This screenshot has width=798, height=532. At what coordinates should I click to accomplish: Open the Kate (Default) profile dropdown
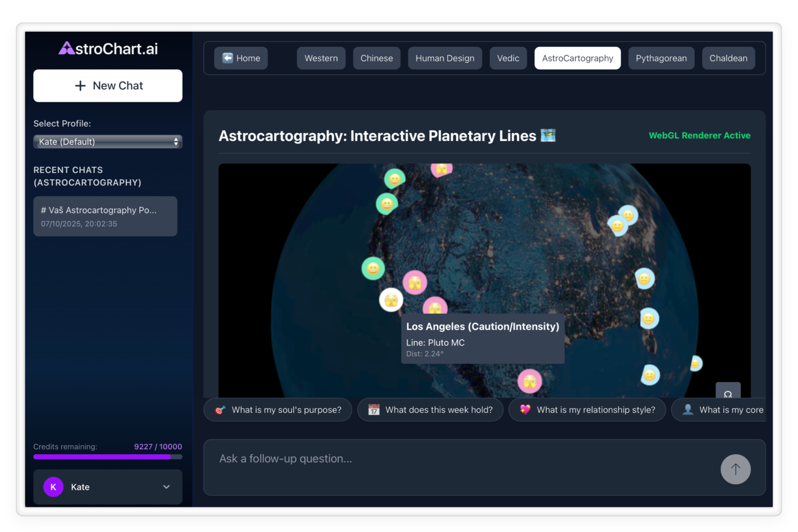click(108, 142)
